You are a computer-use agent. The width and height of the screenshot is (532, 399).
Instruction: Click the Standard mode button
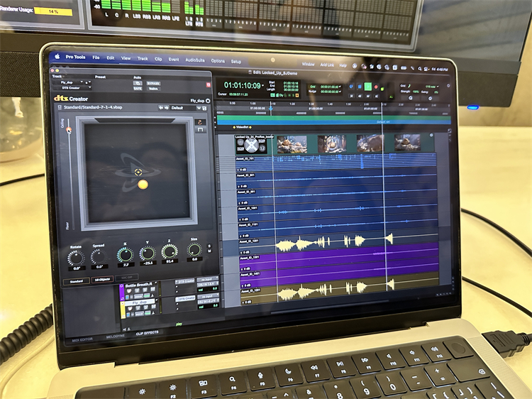(x=77, y=281)
